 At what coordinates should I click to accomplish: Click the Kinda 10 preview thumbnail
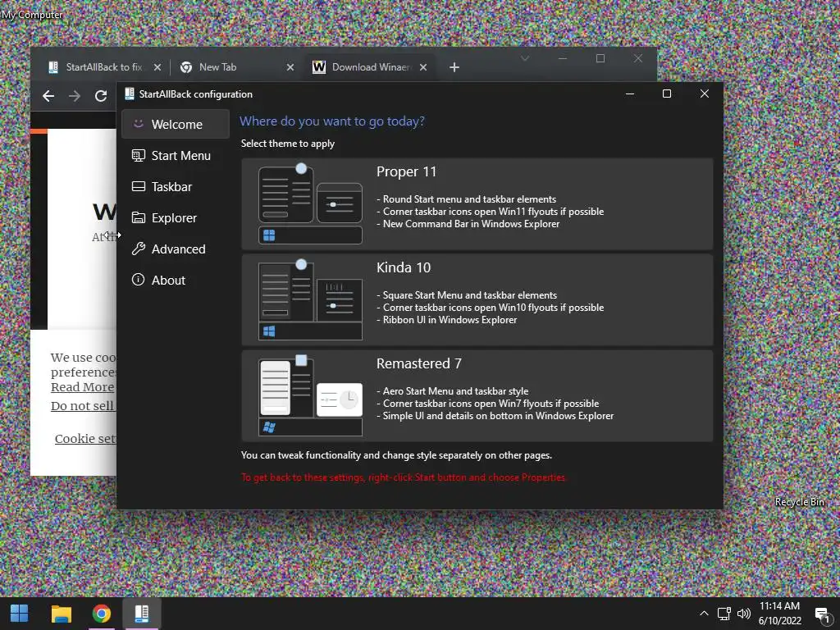pyautogui.click(x=310, y=300)
